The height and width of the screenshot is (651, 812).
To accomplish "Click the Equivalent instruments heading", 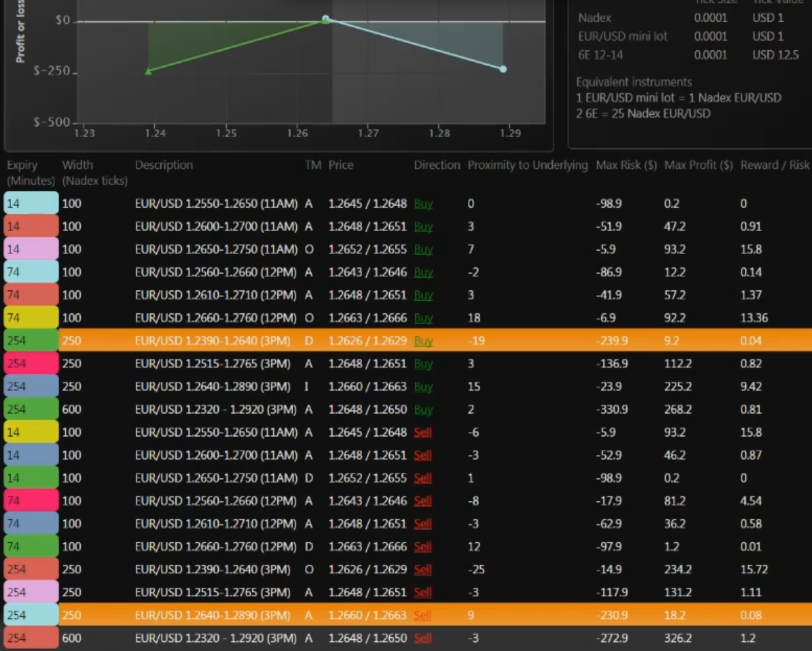I will 634,82.
